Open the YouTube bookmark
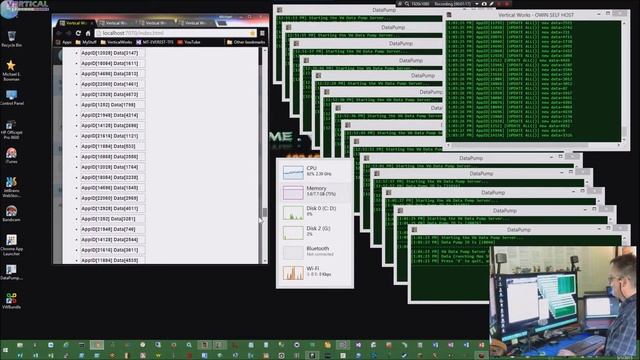640x360 pixels. 189,42
